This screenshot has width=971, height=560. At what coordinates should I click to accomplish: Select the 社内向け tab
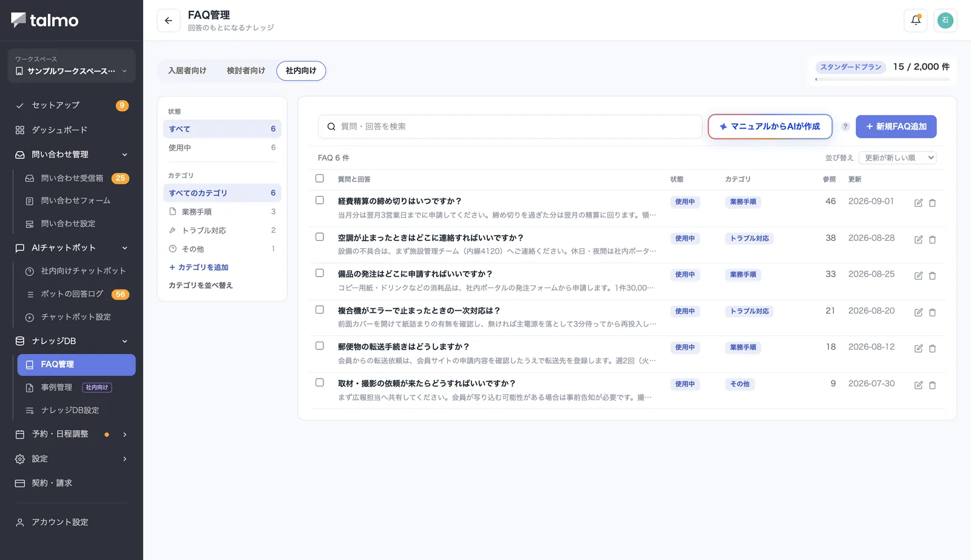[301, 71]
